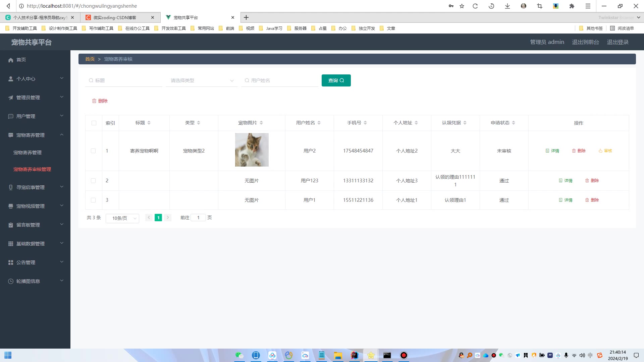
Task: Click the browser back arrow
Action: click(8, 6)
